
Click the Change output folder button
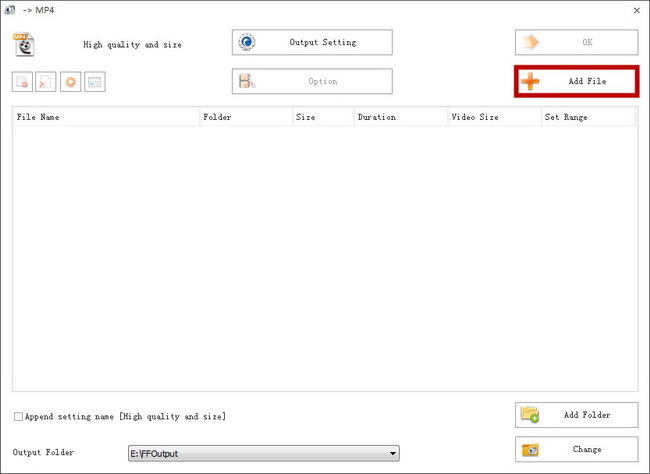point(577,449)
